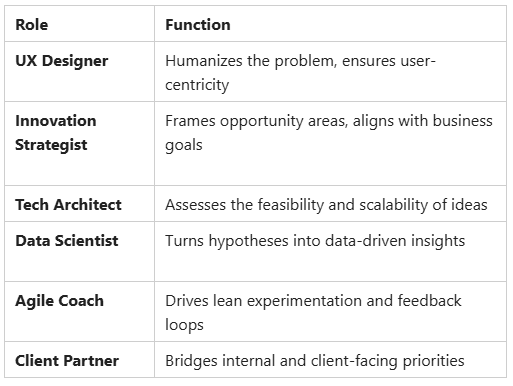This screenshot has width=513, height=386.
Task: Click the word 'Strategist' in the role column
Action: coord(51,145)
